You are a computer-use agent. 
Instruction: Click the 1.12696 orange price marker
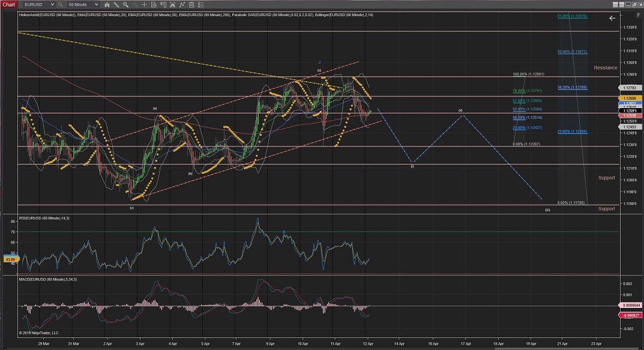click(x=630, y=97)
